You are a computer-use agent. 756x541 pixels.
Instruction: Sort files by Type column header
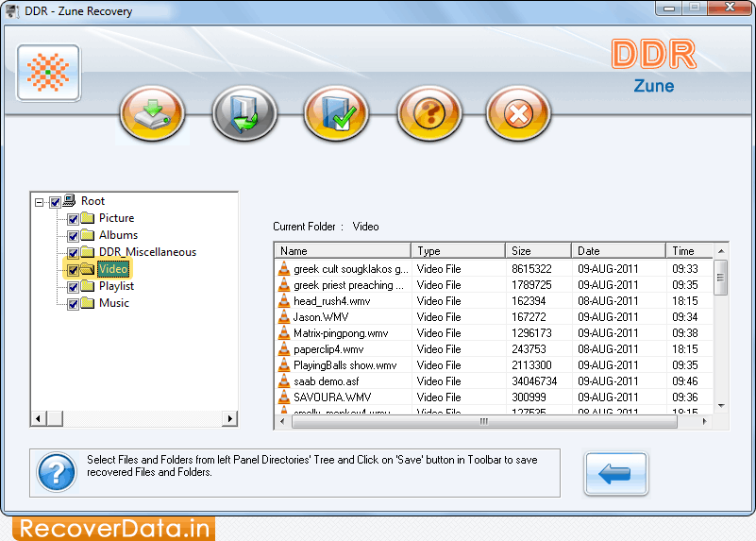click(x=458, y=251)
